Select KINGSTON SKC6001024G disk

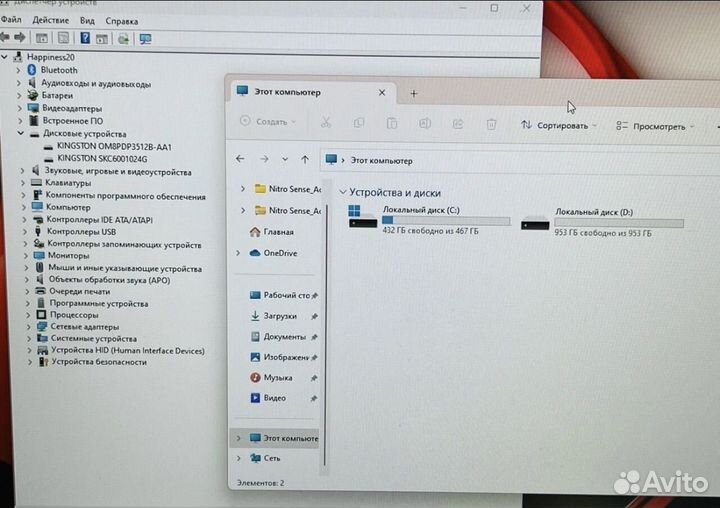pos(102,158)
